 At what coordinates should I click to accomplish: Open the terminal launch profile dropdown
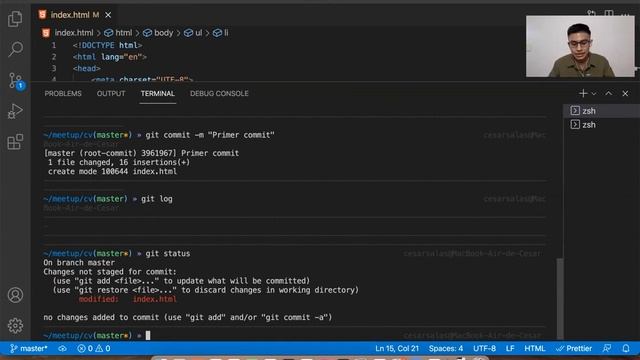(x=594, y=94)
